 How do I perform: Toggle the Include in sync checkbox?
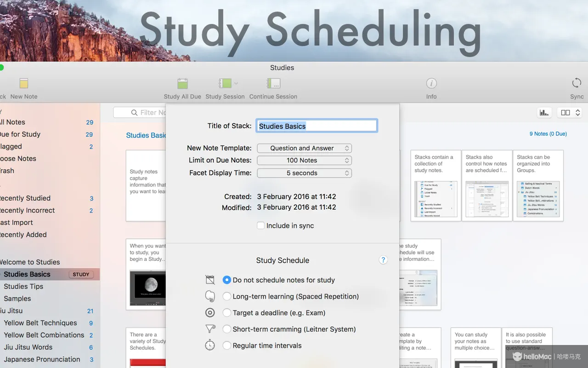[x=260, y=225]
